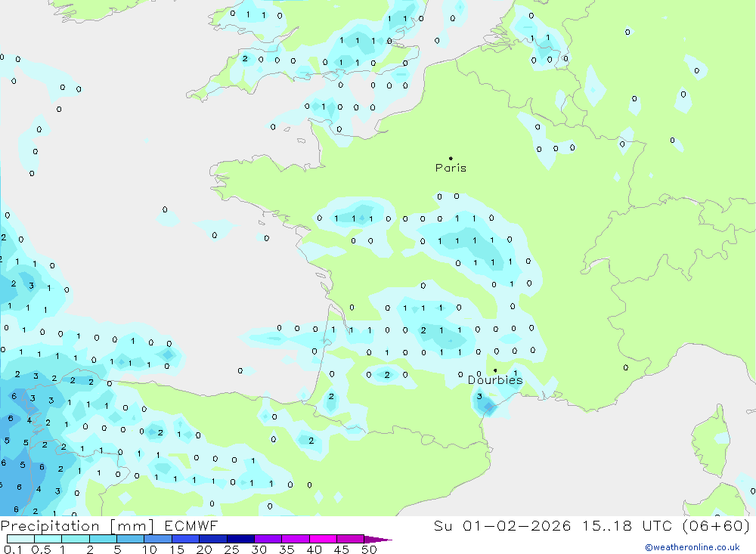Click the legend tick label '25'
756x554 pixels.
(231, 549)
